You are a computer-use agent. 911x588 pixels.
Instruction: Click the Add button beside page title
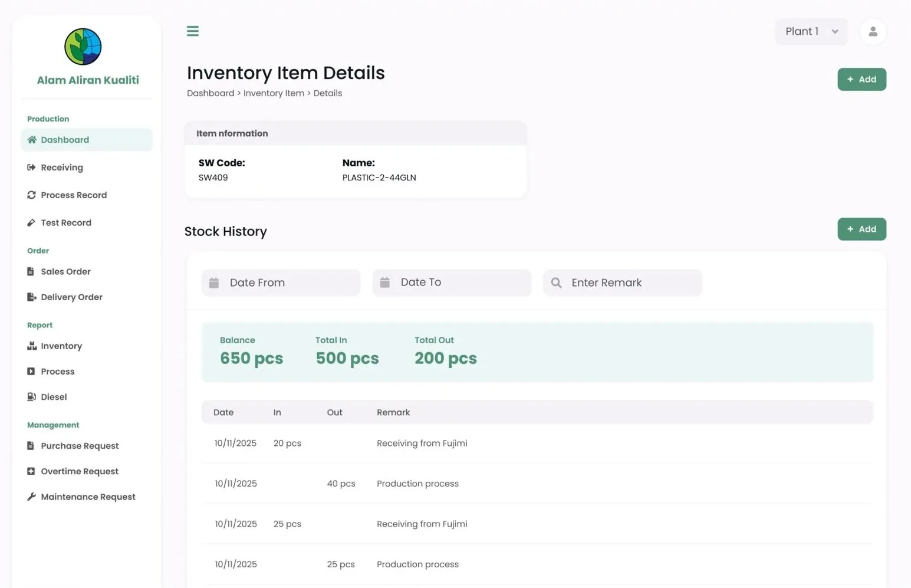[x=861, y=80]
